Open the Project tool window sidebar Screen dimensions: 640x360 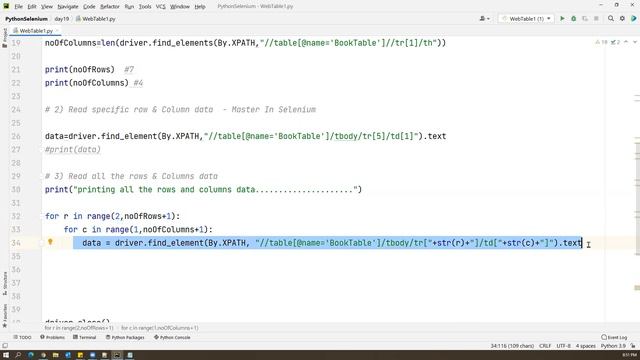[x=4, y=38]
